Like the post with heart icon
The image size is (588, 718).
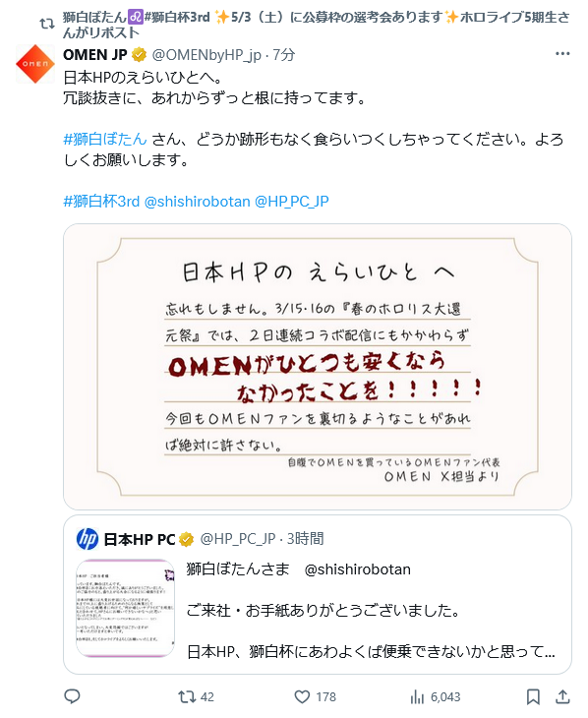point(302,697)
